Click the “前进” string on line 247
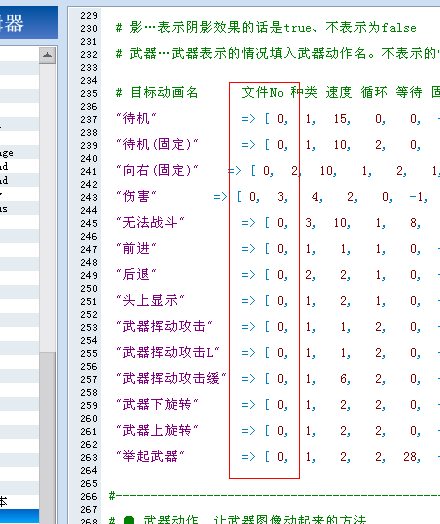The width and height of the screenshot is (440, 524). (x=136, y=249)
